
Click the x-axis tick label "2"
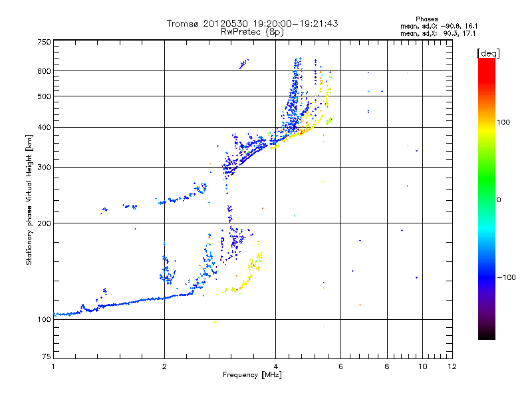pyautogui.click(x=164, y=366)
